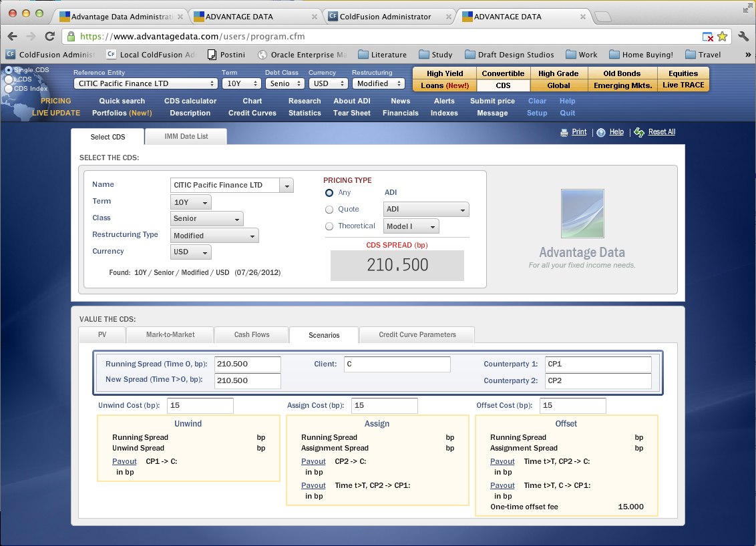Bookmark the page with the star icon
The width and height of the screenshot is (756, 546).
tap(722, 36)
